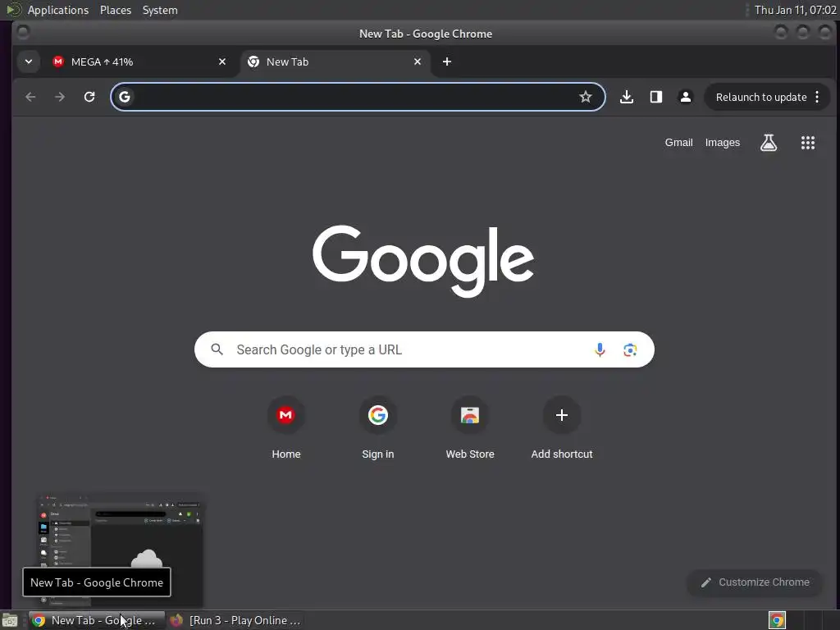Open the Google apps grid
This screenshot has width=840, height=630.
pos(808,143)
